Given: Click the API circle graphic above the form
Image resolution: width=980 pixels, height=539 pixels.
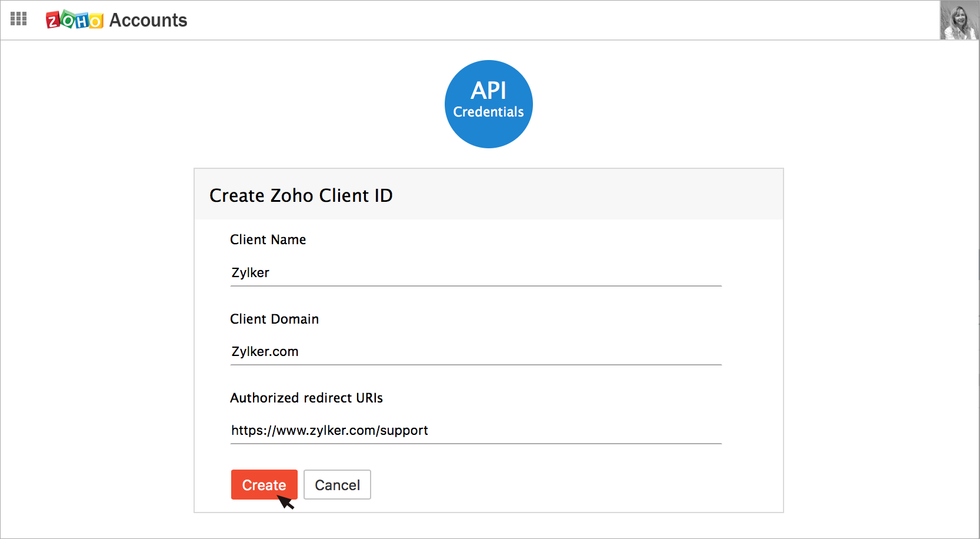Looking at the screenshot, I should point(488,104).
